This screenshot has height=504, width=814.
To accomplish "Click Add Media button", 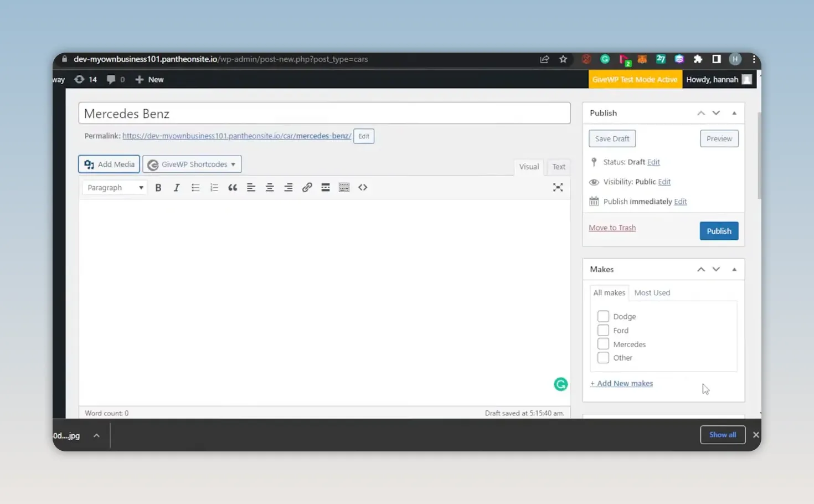I will click(109, 164).
